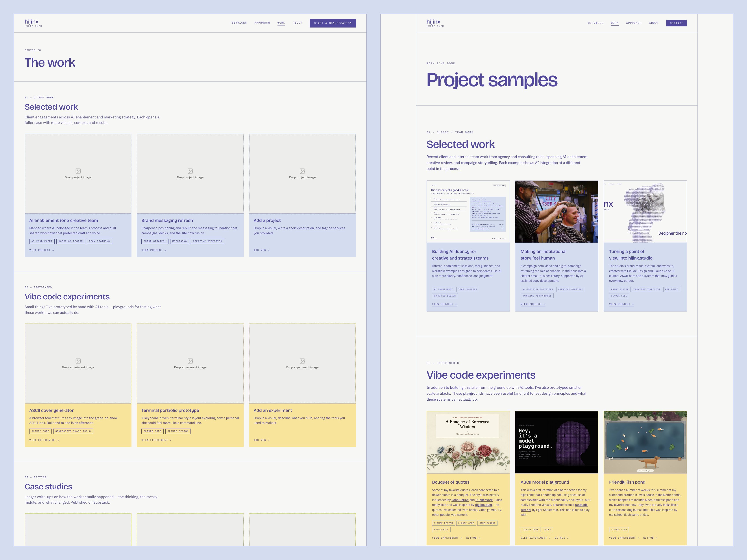Click 'The work' heading
747x560 pixels.
pos(50,63)
